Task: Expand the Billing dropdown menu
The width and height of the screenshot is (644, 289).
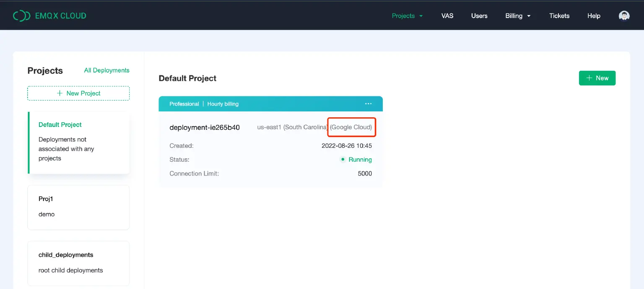Action: pyautogui.click(x=518, y=16)
